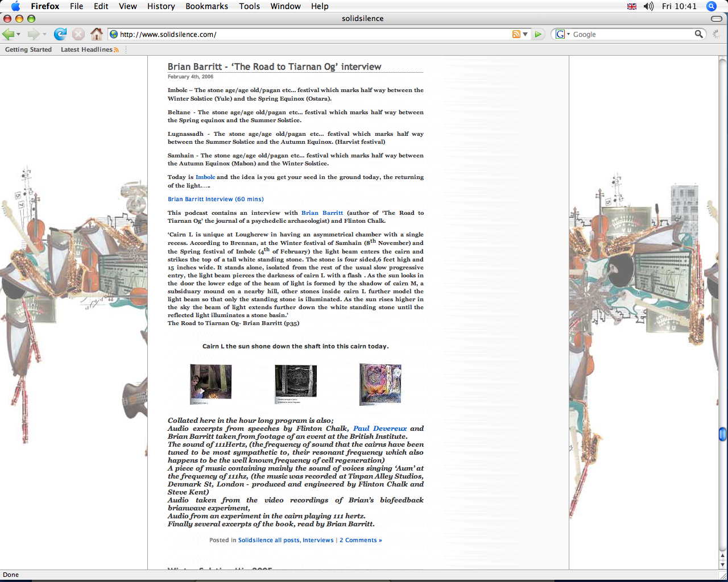Click the '2 Comments »' link
Viewport: 728px width, 582px height.
tap(361, 540)
